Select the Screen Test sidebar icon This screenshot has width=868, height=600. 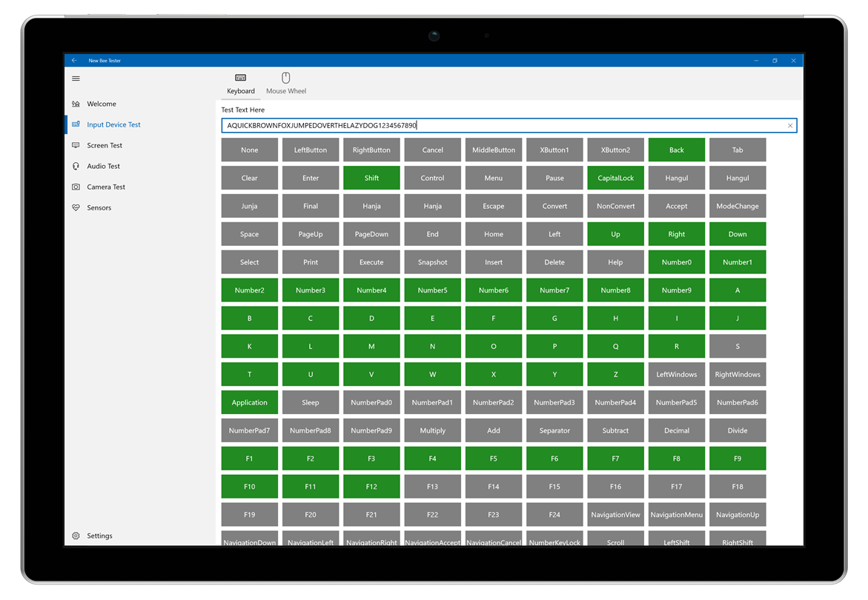(x=76, y=145)
